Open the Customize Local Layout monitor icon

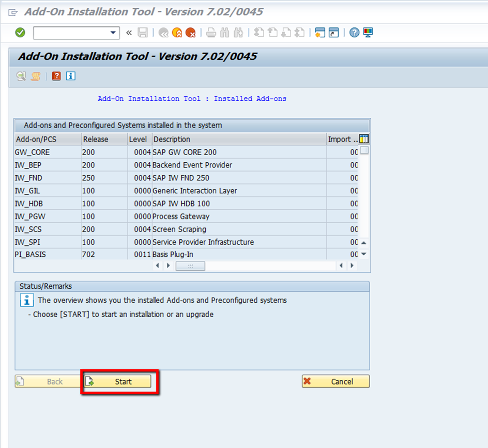368,33
